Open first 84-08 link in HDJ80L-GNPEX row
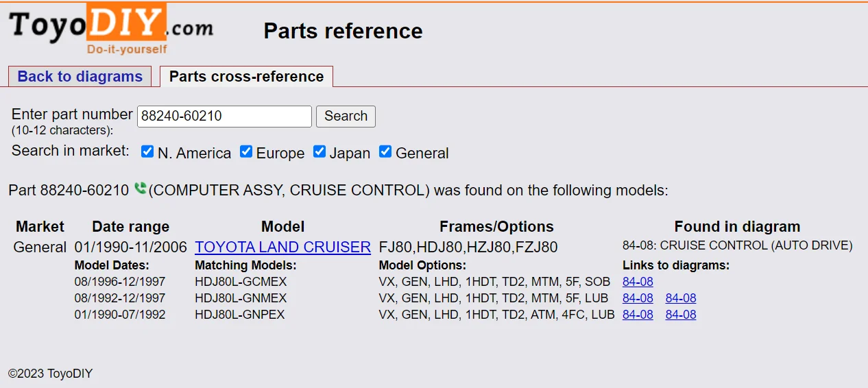The height and width of the screenshot is (388, 868). tap(638, 315)
